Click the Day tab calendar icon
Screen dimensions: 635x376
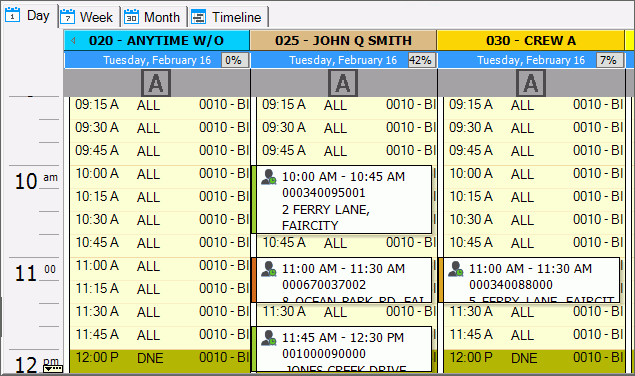(13, 15)
